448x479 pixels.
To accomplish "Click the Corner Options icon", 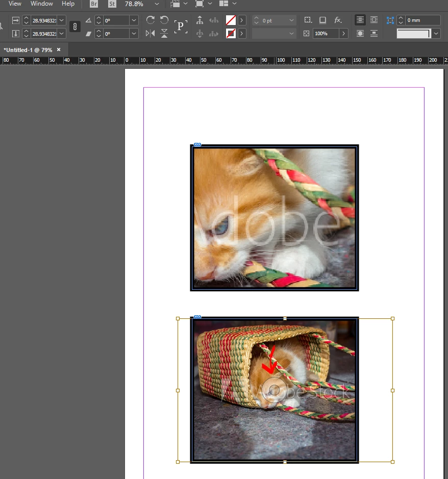I will (x=308, y=20).
